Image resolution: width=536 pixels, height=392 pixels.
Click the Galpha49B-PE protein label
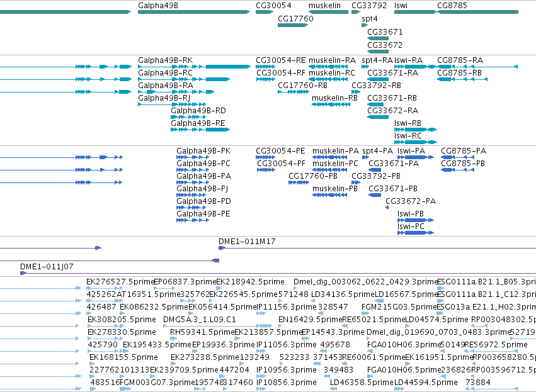coord(203,214)
